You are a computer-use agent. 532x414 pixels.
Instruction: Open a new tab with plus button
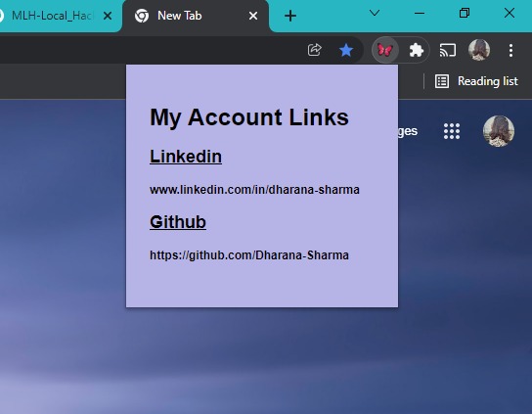pos(290,16)
